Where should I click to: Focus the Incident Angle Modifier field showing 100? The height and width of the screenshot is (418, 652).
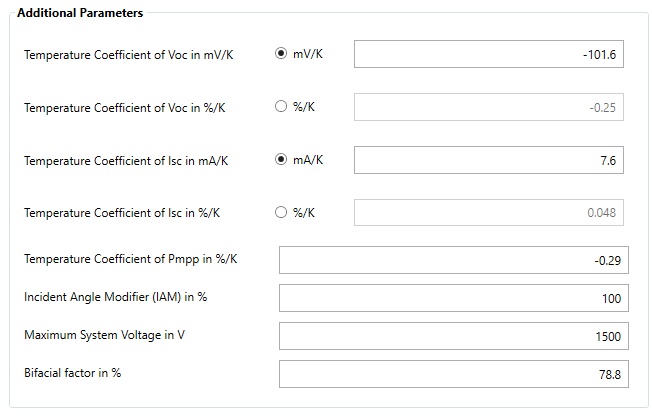coord(453,298)
